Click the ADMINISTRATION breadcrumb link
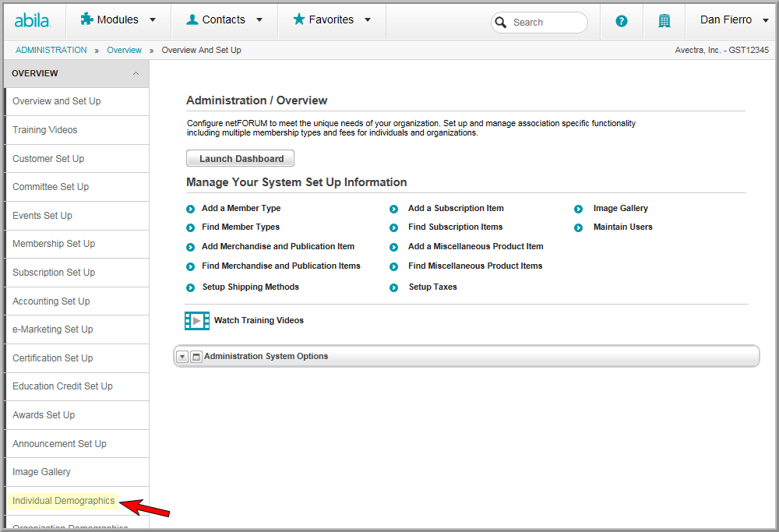Viewport: 779px width, 532px height. (51, 50)
